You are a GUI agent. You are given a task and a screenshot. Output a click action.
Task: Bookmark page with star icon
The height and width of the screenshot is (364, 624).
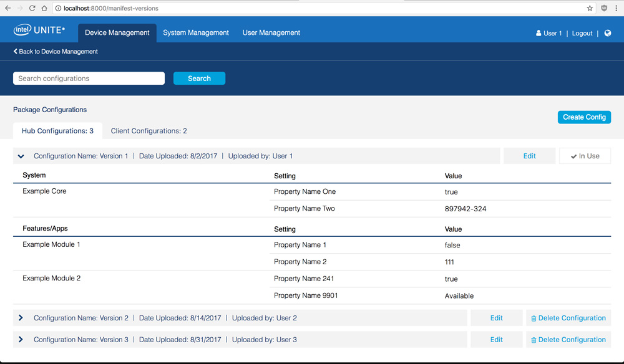[590, 8]
